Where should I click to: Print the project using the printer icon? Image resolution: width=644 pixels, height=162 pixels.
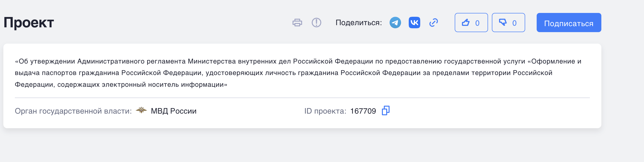297,23
